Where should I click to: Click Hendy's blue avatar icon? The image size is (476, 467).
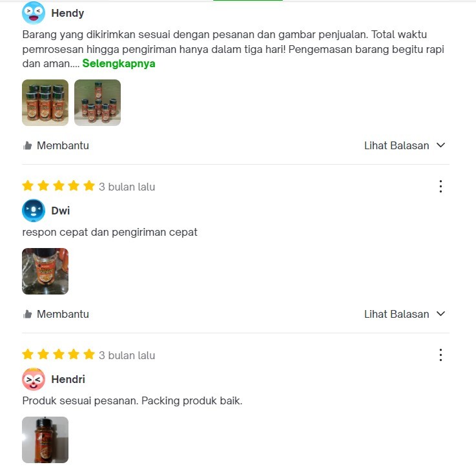click(34, 13)
